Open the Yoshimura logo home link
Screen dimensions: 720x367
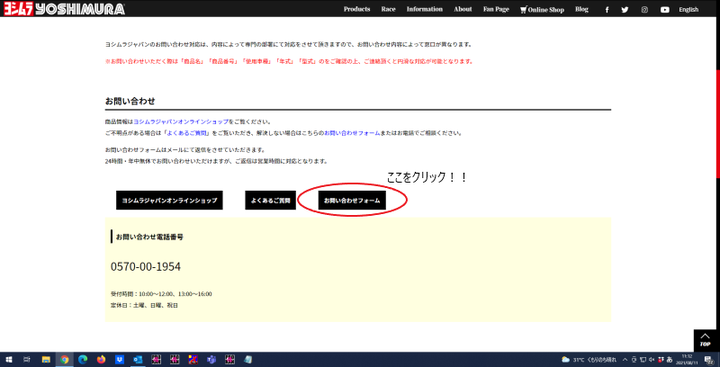pos(64,9)
